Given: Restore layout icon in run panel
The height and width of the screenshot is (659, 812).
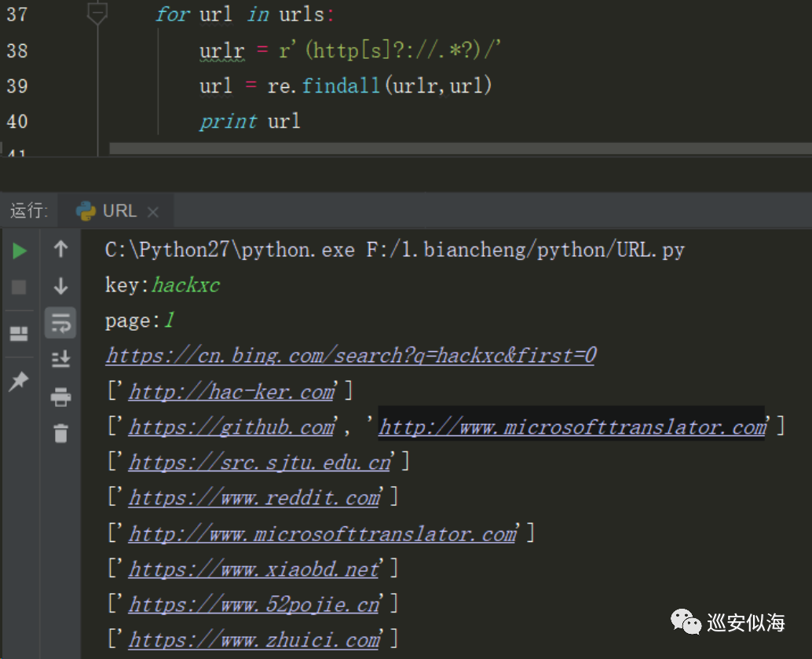Looking at the screenshot, I should (19, 334).
